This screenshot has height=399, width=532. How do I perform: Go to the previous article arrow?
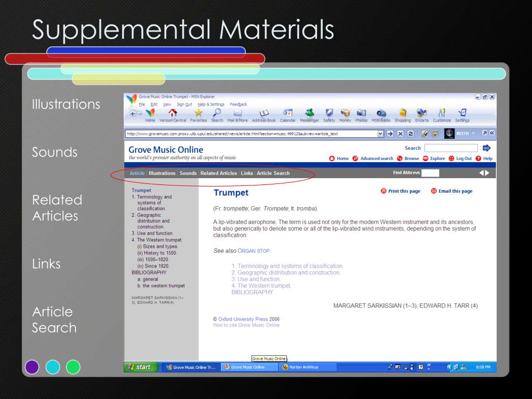pos(482,172)
